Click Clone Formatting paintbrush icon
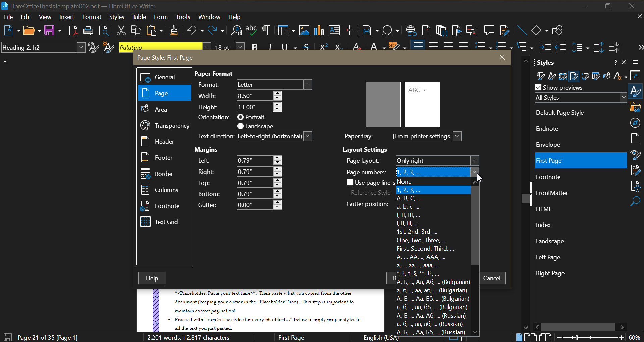Viewport: 644px width, 342px height. tap(174, 30)
